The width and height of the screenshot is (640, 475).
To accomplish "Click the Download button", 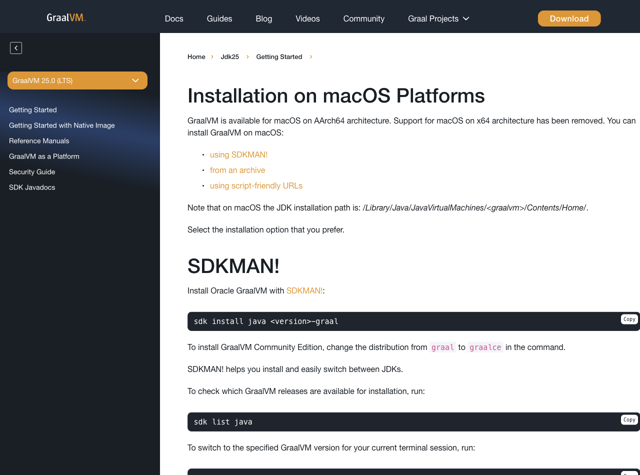I will (x=569, y=19).
